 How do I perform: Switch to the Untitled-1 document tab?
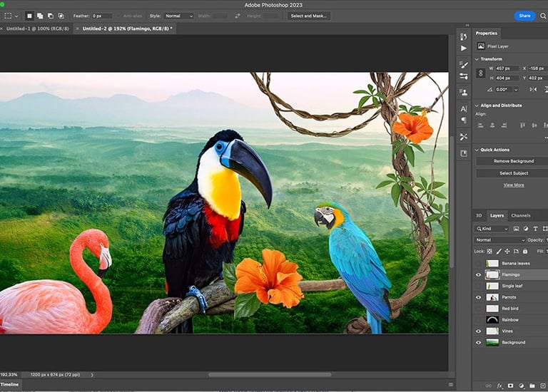37,29
